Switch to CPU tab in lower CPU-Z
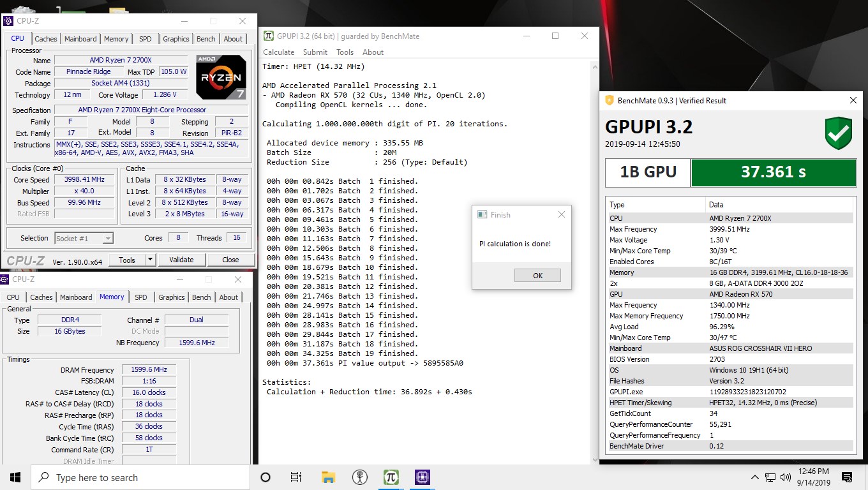The height and width of the screenshot is (490, 868). point(13,297)
